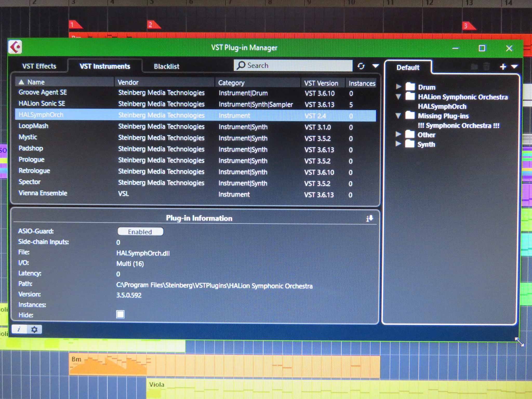Check the Hide checkbox for HALSymphOrch
The height and width of the screenshot is (399, 532).
[x=120, y=314]
